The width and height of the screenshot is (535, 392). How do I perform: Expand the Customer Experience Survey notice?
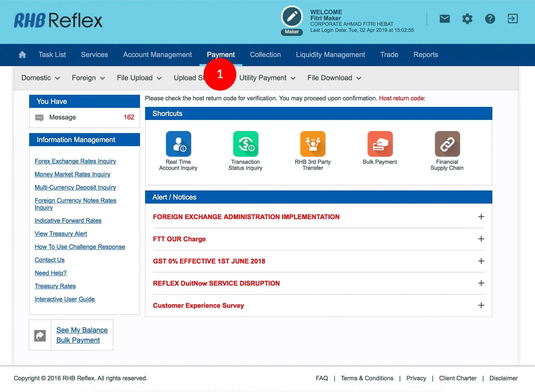[481, 305]
